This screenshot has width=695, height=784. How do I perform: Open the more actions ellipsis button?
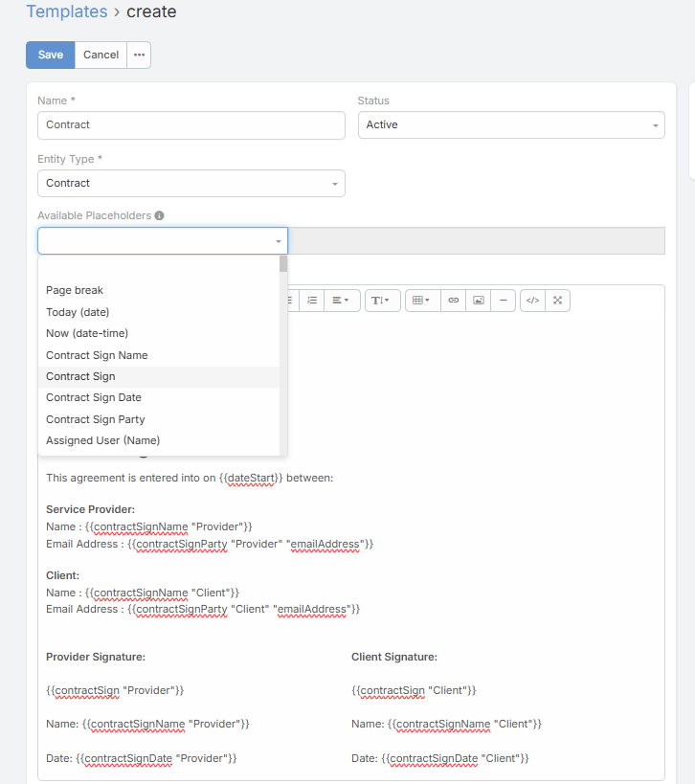pos(139,55)
